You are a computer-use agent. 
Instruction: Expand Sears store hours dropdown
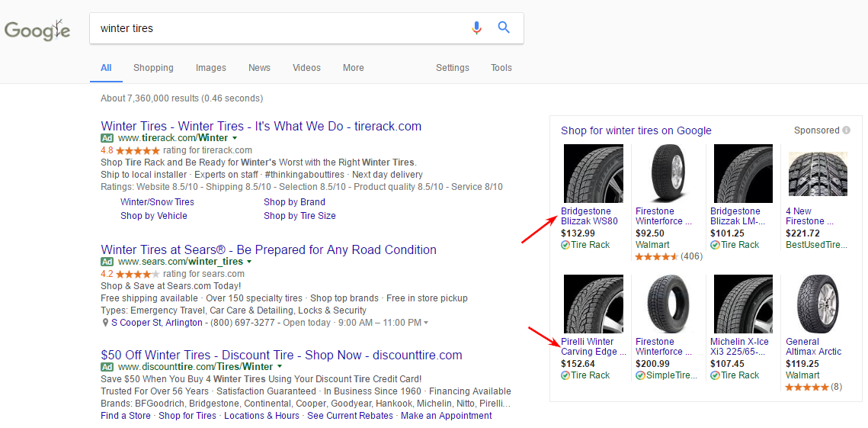tap(425, 323)
